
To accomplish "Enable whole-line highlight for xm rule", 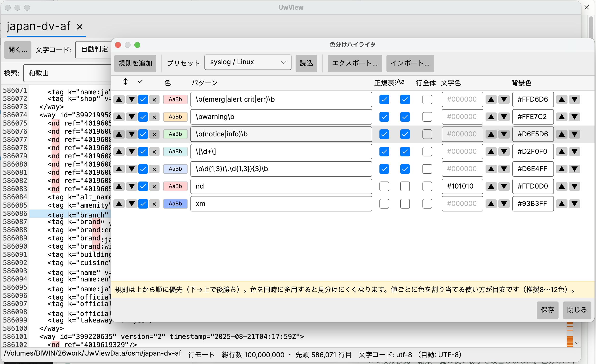I will tap(427, 204).
